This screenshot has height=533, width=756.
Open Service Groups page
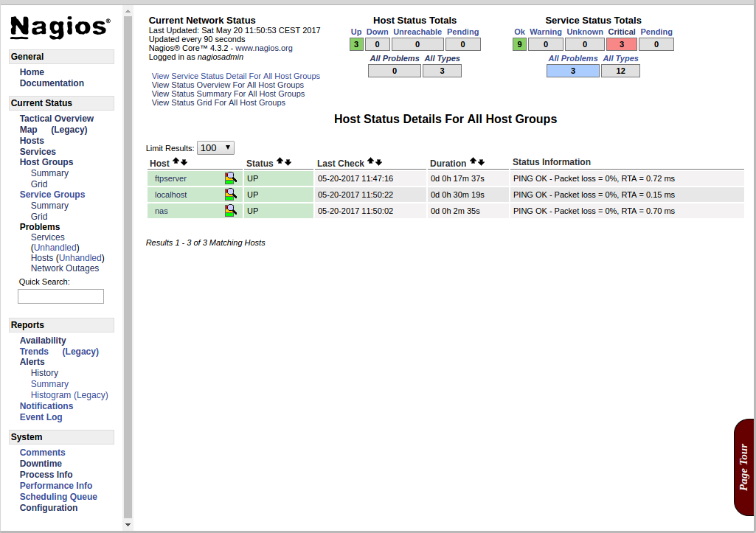[x=52, y=195]
